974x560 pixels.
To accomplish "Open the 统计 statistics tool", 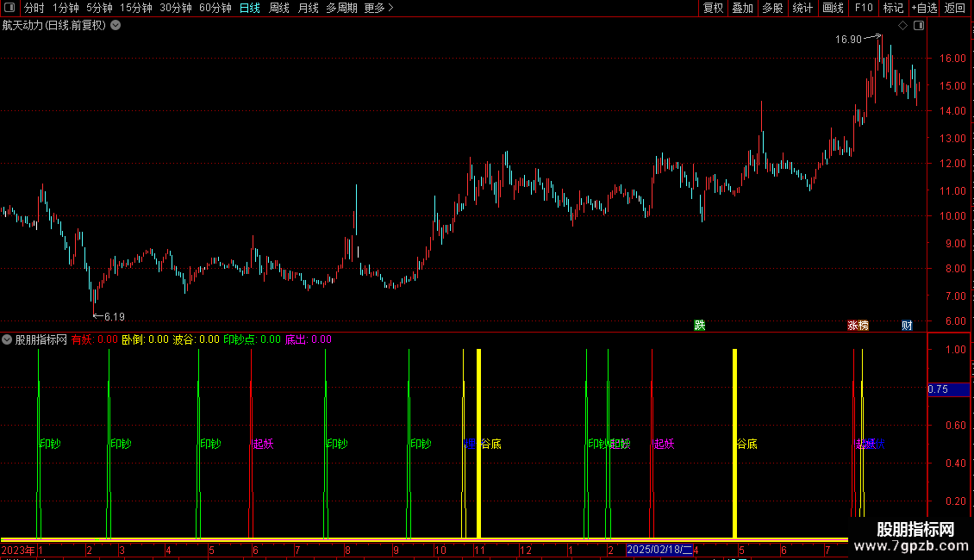I will tap(802, 8).
